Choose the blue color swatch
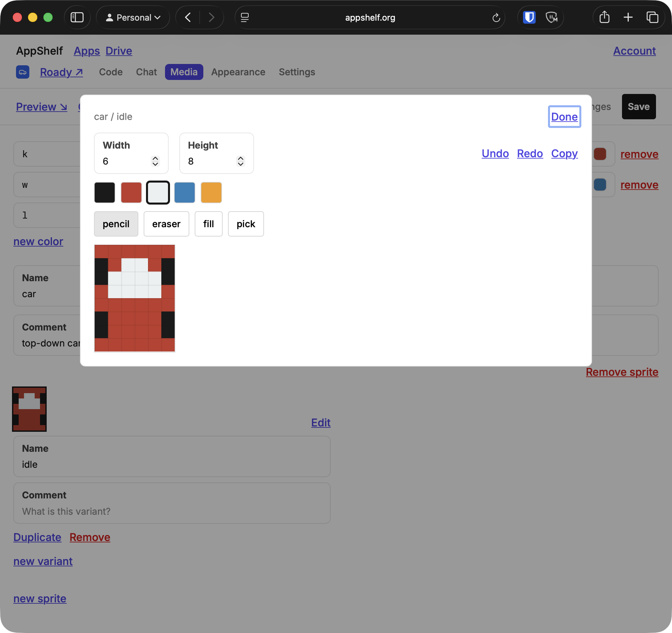The image size is (672, 633). [184, 192]
